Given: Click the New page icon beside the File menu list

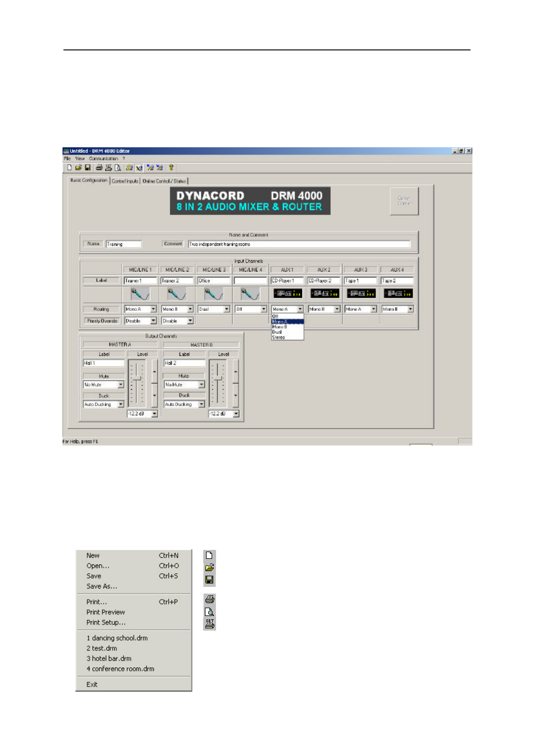Looking at the screenshot, I should pos(209,556).
